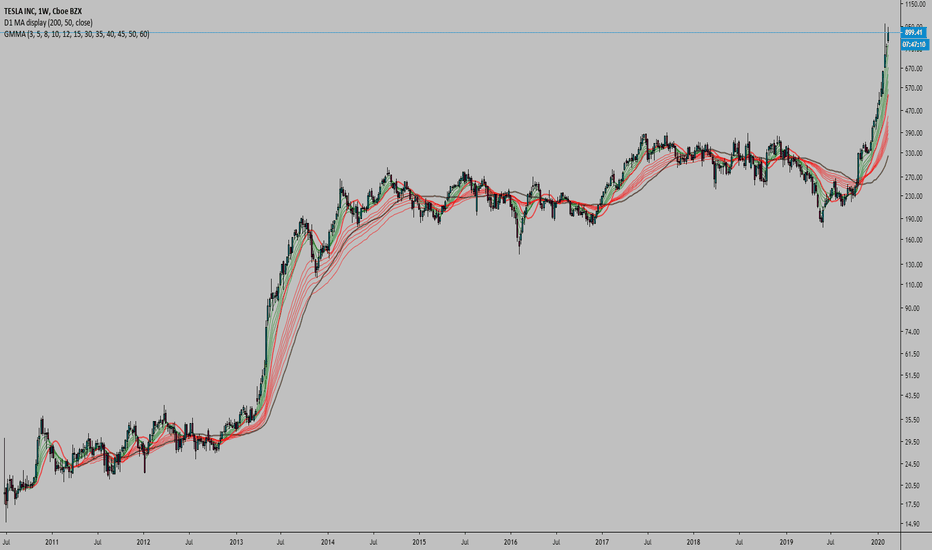Click the Jul label between 2013 and 2014
932x550 pixels.
coord(281,542)
